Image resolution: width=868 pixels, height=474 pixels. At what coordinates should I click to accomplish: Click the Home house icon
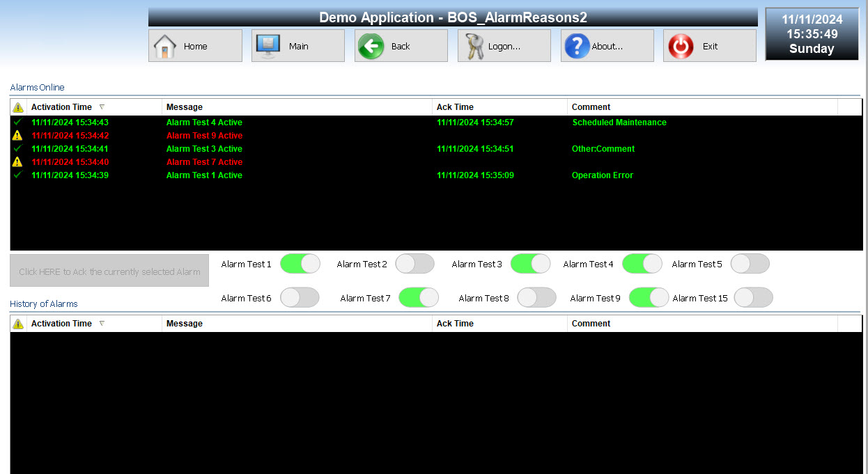[165, 47]
